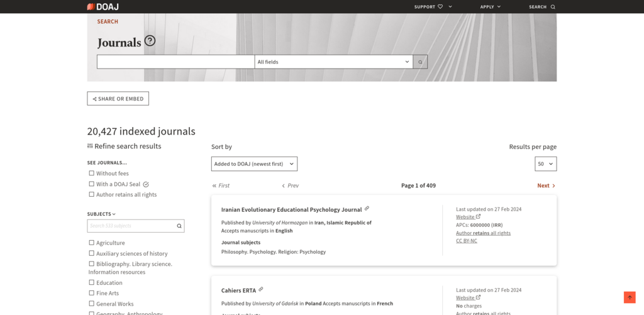Viewport: 644px width, 315px height.
Task: Click external link icon by Iranian journal Website
Action: (x=478, y=216)
